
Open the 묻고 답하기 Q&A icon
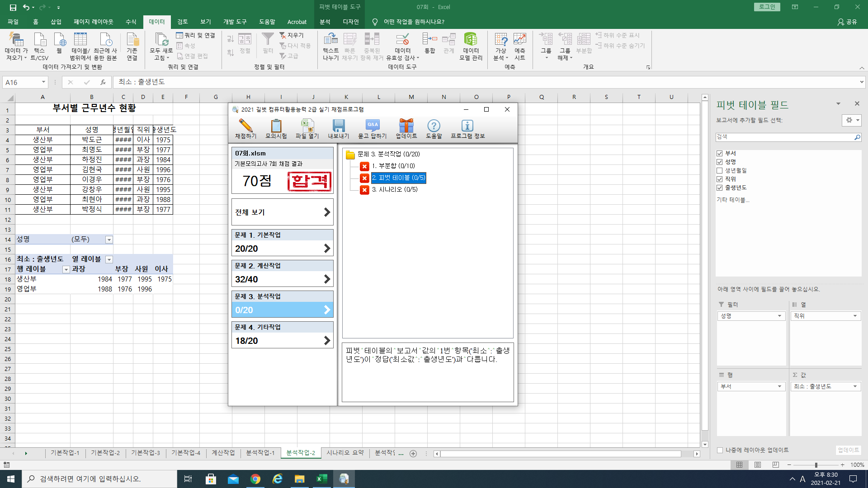pos(373,128)
